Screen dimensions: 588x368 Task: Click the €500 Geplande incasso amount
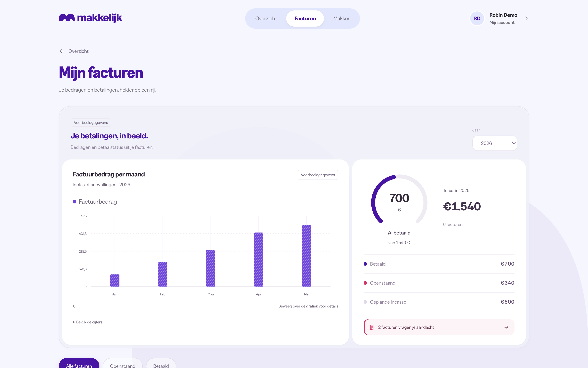[x=507, y=302]
